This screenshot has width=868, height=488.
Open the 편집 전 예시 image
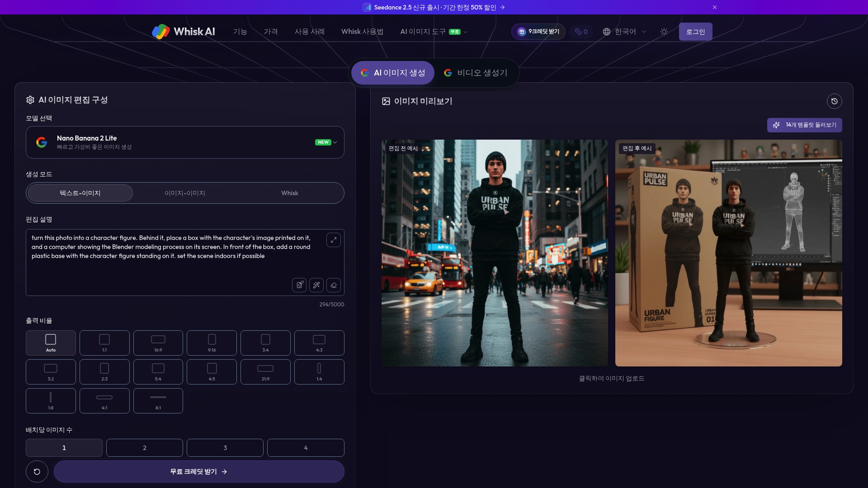495,253
